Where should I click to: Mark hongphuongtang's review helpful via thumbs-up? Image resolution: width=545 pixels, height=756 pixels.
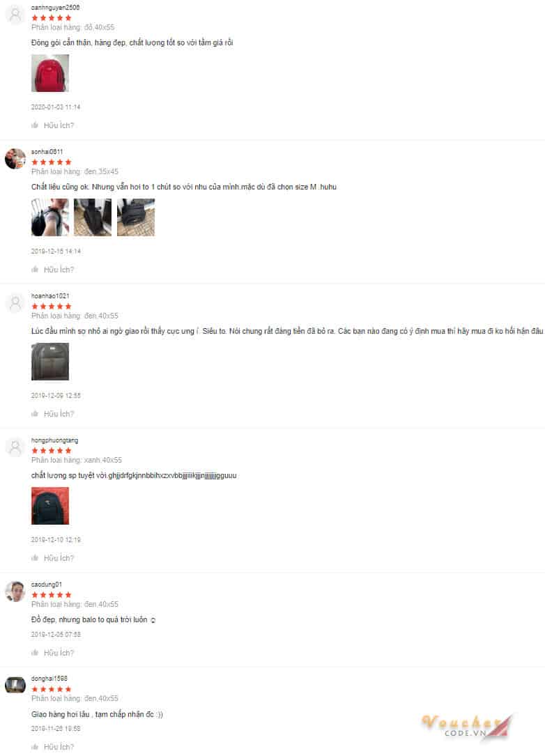[x=35, y=558]
